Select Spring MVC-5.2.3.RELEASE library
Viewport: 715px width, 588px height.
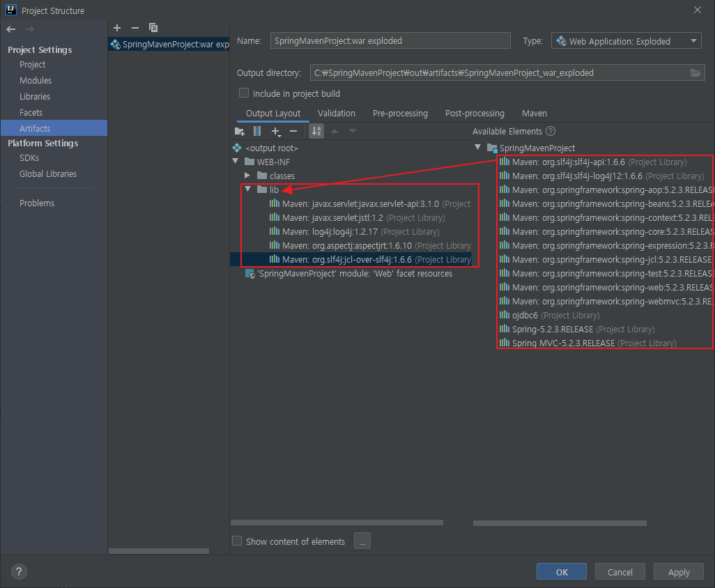click(587, 343)
